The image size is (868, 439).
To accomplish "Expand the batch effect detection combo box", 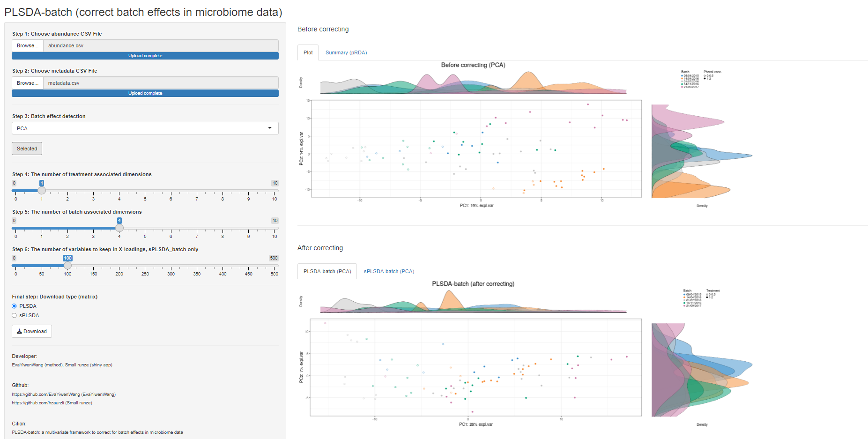I will click(145, 128).
